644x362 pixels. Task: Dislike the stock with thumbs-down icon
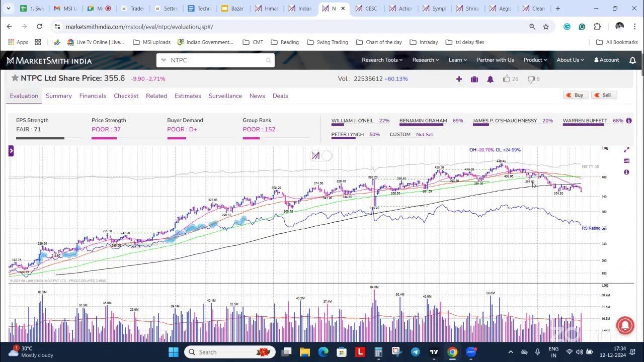click(x=531, y=79)
